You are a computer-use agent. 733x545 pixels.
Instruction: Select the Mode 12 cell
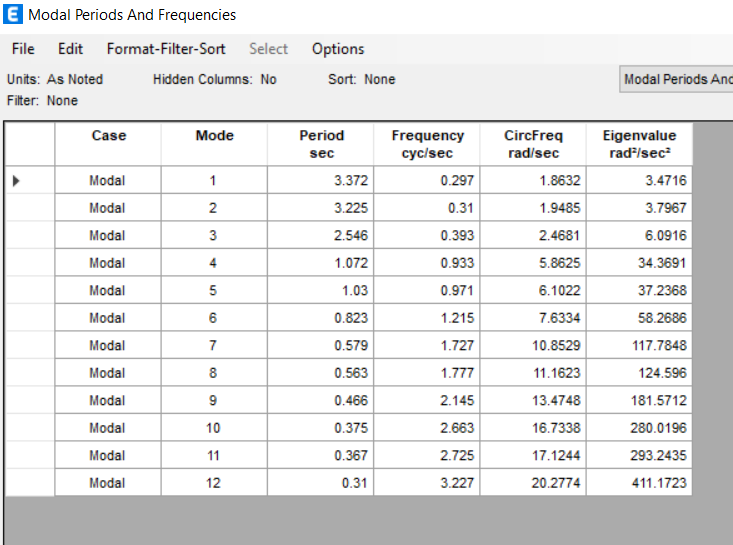pos(214,482)
